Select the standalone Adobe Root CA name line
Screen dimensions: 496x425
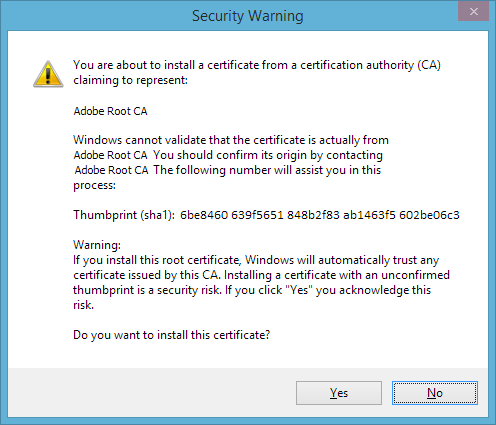click(x=110, y=111)
